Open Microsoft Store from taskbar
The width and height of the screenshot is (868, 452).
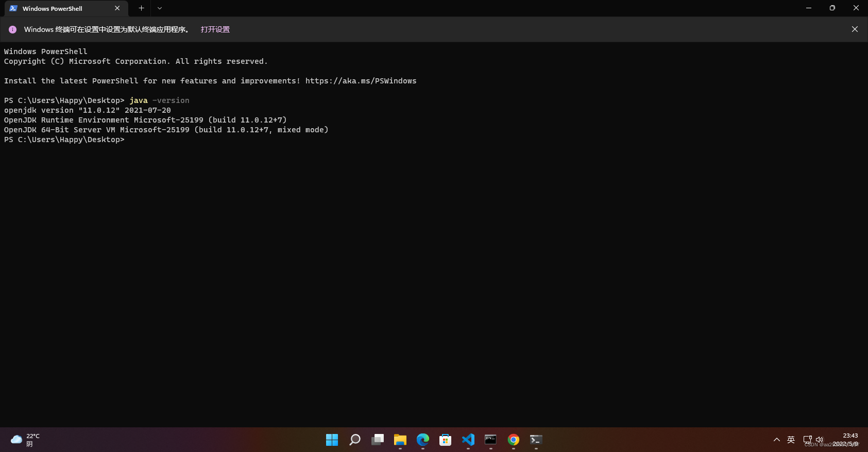pyautogui.click(x=446, y=440)
